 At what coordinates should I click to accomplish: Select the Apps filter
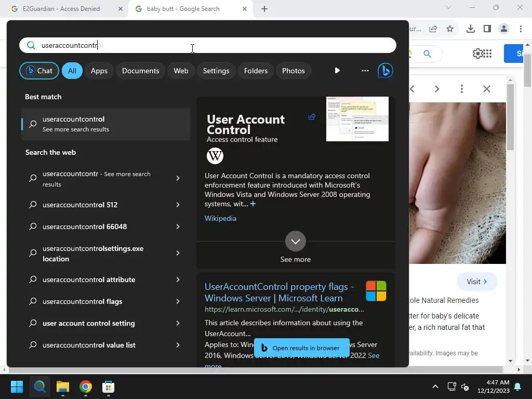99,71
